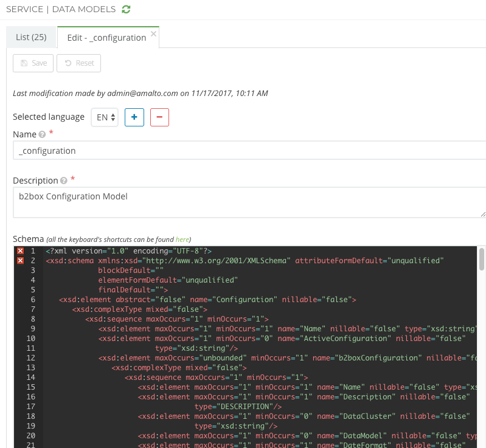The height and width of the screenshot is (448, 486).
Task: Click name="ActiveConfiguration" on line 10
Action: (x=334, y=339)
